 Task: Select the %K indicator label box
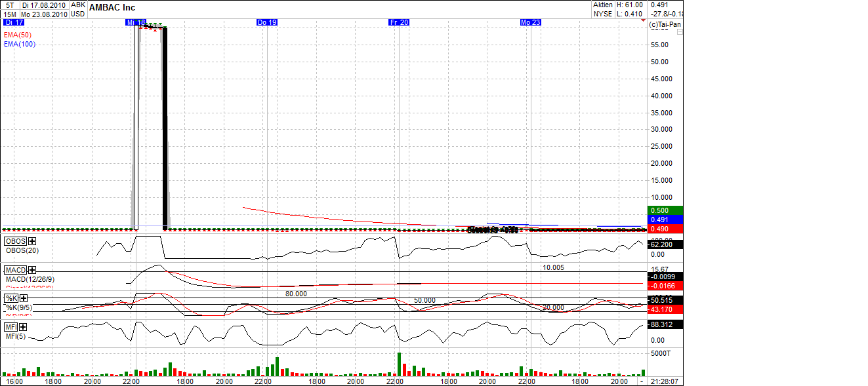pos(11,298)
